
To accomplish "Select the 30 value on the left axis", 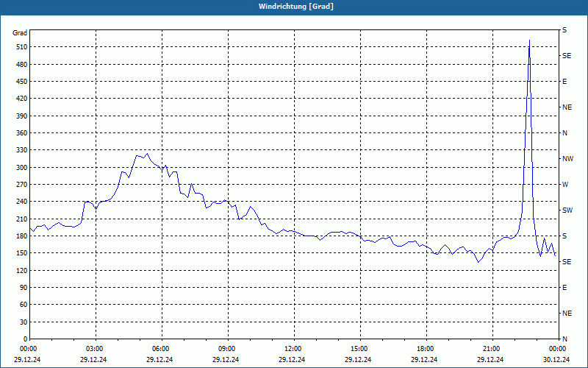I will coord(24,322).
